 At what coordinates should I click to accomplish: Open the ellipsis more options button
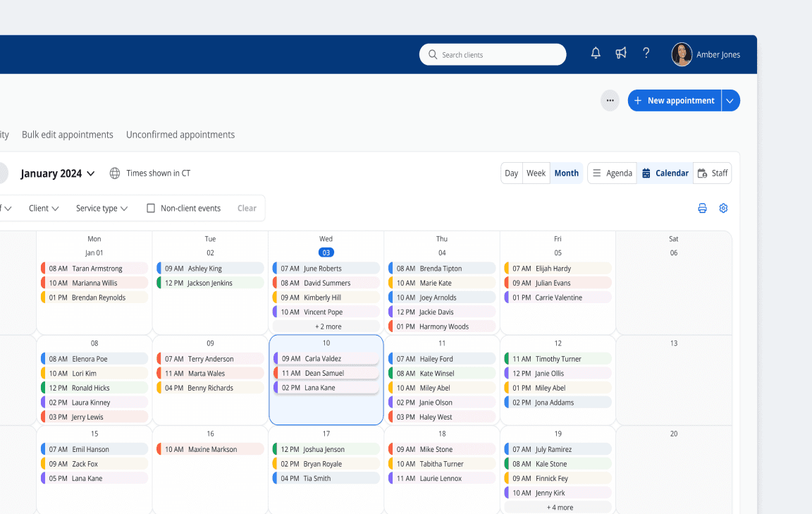click(x=610, y=100)
